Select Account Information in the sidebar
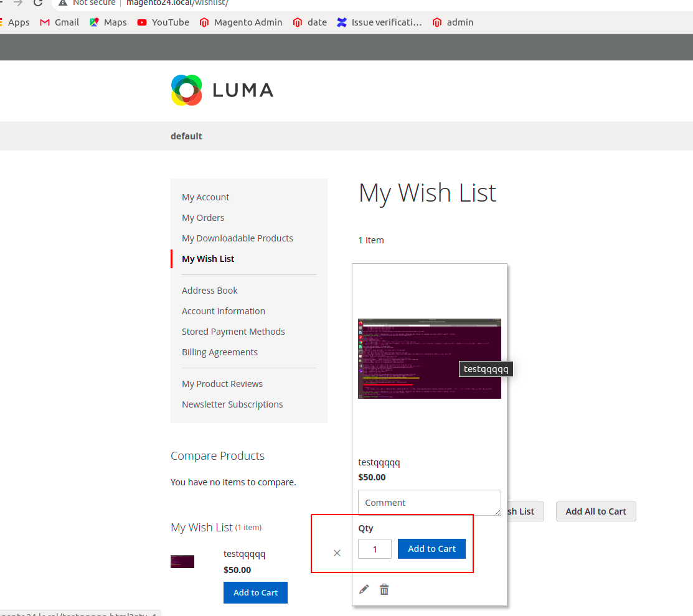The height and width of the screenshot is (616, 693). [x=224, y=310]
